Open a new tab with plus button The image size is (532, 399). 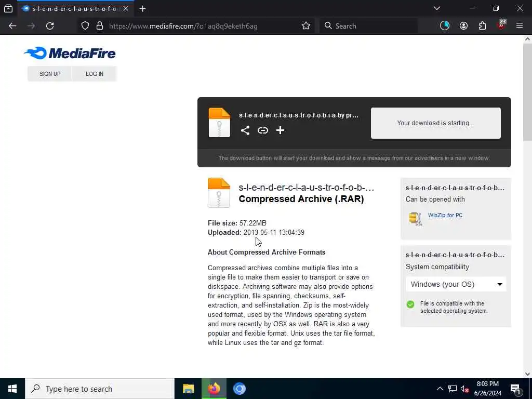click(142, 9)
